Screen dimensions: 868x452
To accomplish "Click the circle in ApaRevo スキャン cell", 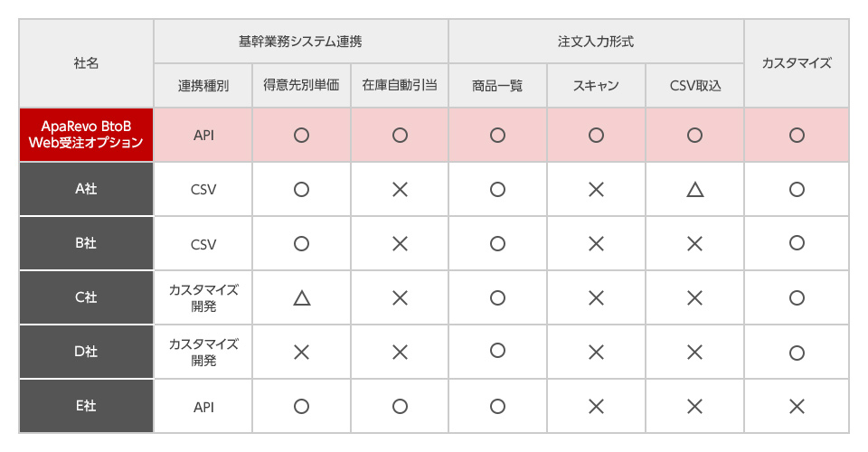I will [596, 135].
